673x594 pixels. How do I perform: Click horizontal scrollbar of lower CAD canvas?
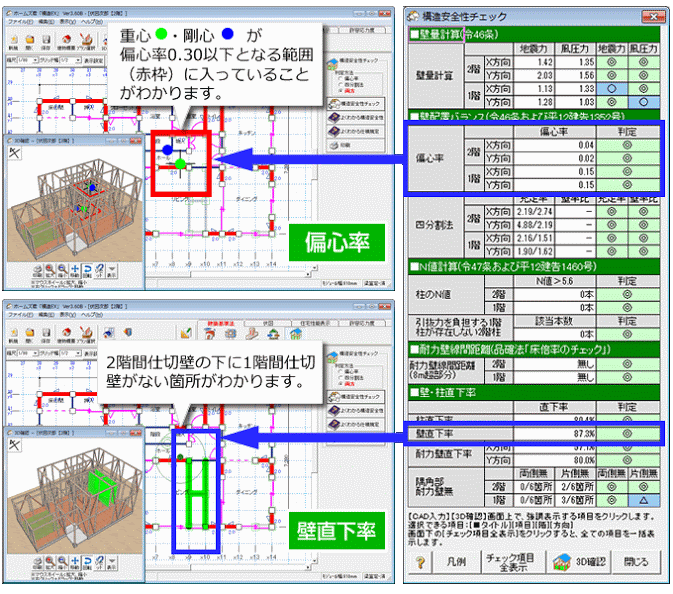coord(227,567)
